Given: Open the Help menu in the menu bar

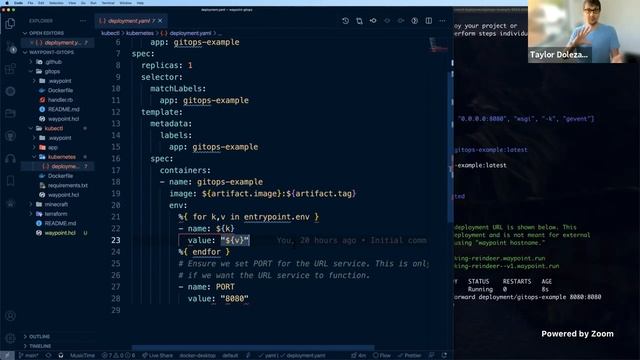Looking at the screenshot, I should coord(140,3).
